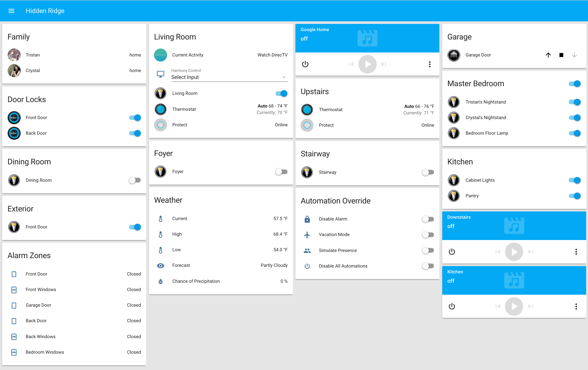Open the Forecast entity row
The image size is (588, 370).
click(x=181, y=265)
